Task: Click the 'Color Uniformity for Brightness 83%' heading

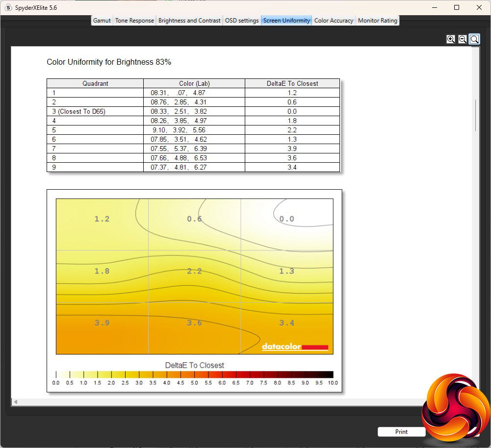Action: click(109, 62)
